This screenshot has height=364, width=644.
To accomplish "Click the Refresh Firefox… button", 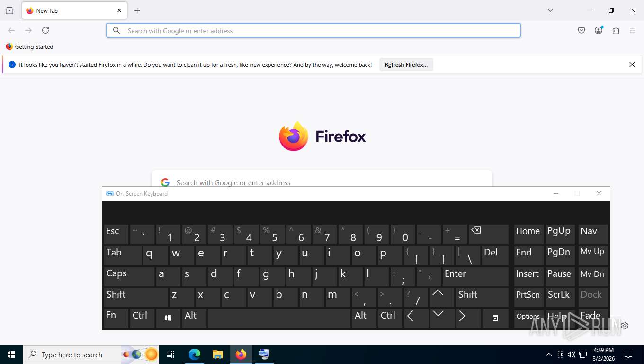I will [406, 65].
